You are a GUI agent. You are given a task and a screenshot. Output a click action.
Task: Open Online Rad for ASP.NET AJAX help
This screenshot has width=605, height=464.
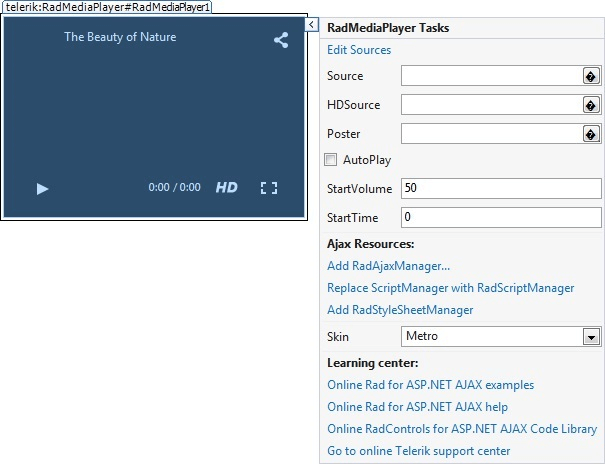417,407
